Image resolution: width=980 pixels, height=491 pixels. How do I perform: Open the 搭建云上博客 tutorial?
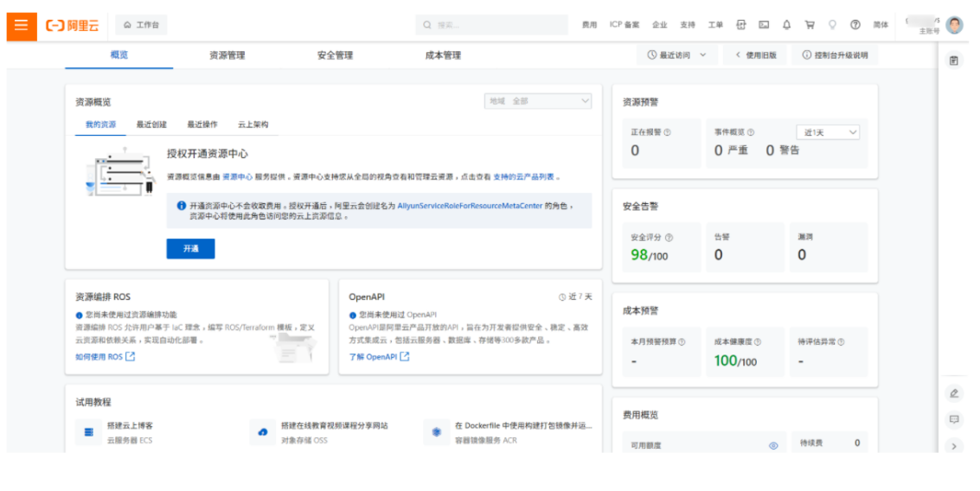(130, 425)
